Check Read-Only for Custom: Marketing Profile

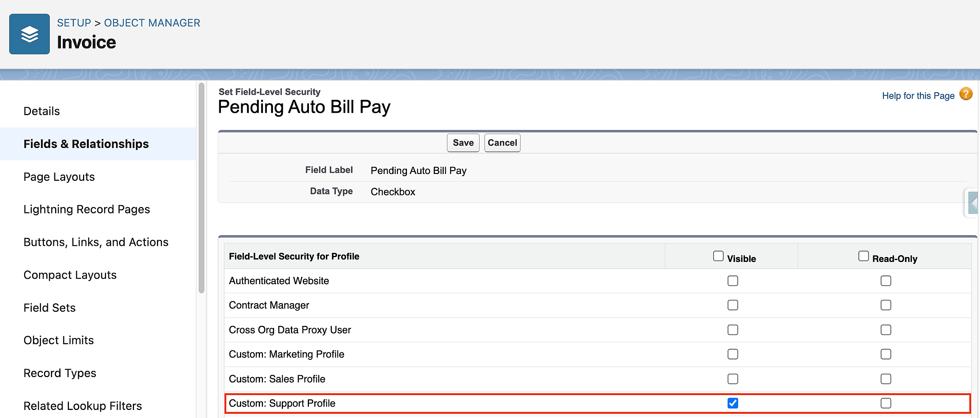(886, 354)
